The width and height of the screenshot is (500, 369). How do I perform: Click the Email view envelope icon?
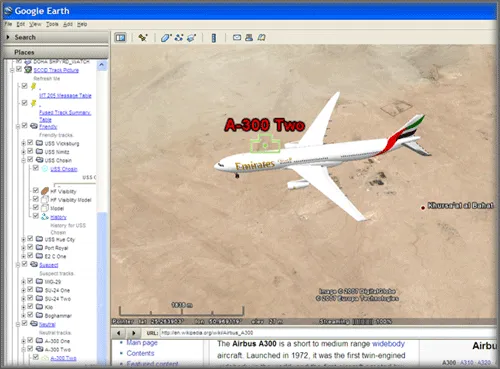pos(237,37)
